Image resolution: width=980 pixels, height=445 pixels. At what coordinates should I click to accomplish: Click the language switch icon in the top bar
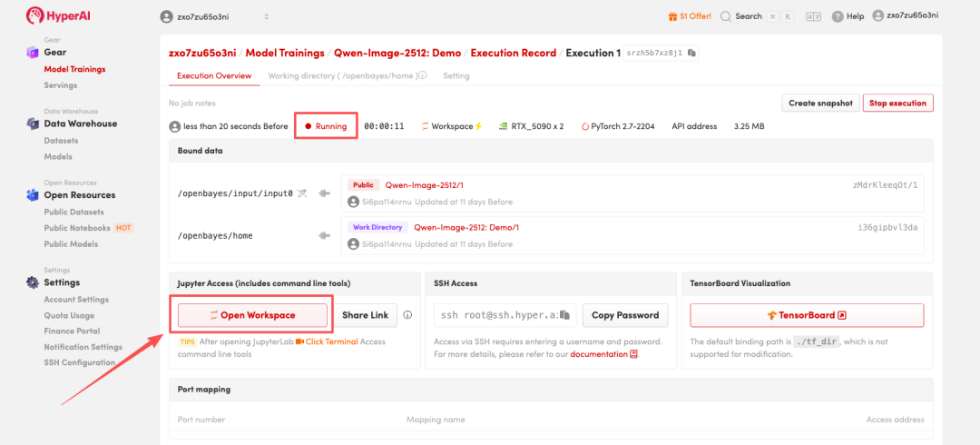(x=813, y=16)
